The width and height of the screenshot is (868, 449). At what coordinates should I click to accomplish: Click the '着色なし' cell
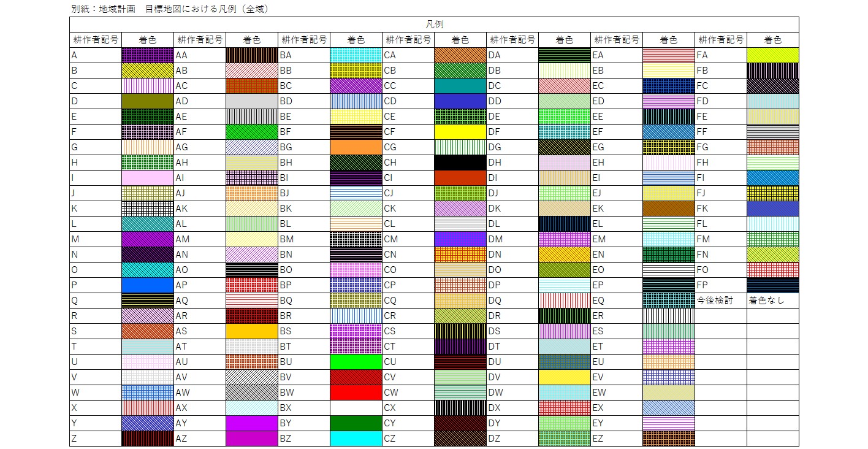(772, 301)
